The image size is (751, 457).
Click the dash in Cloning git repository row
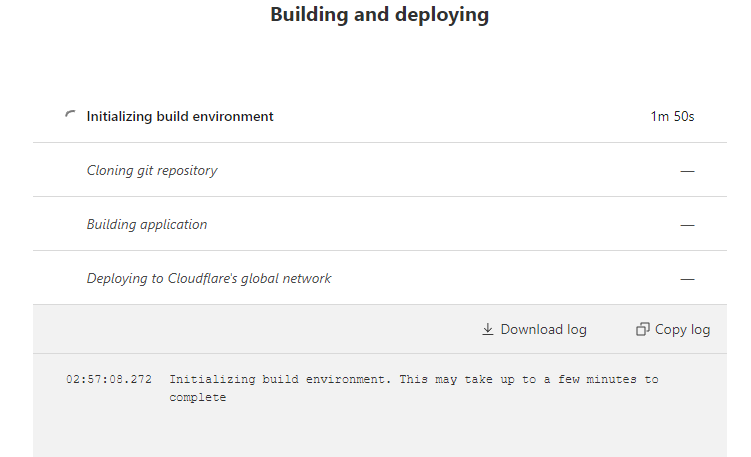coord(687,171)
